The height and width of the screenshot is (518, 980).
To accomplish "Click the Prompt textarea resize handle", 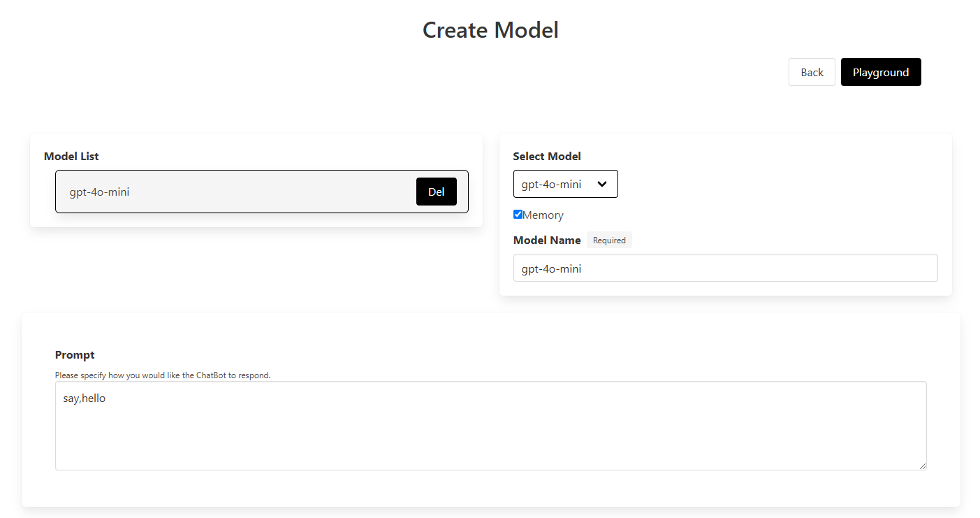I will pos(922,466).
